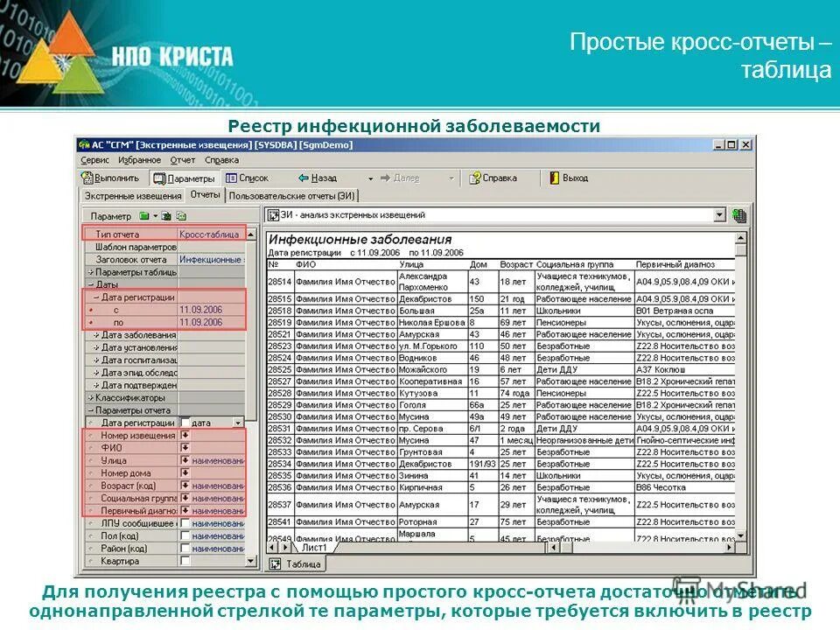840x630 pixels.
Task: Open Пользовательские отчеты (ЗИ) tab
Action: pos(291,196)
